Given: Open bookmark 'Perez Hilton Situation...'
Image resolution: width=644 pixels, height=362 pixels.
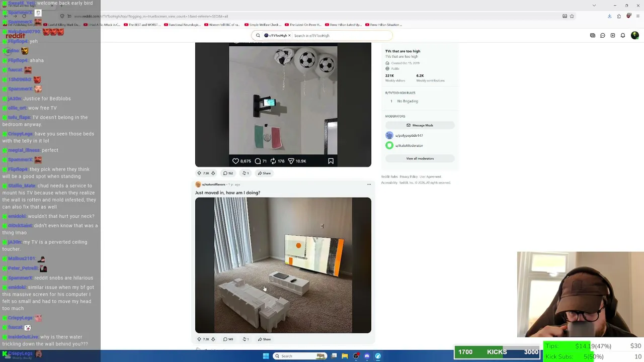Looking at the screenshot, I should (383, 25).
